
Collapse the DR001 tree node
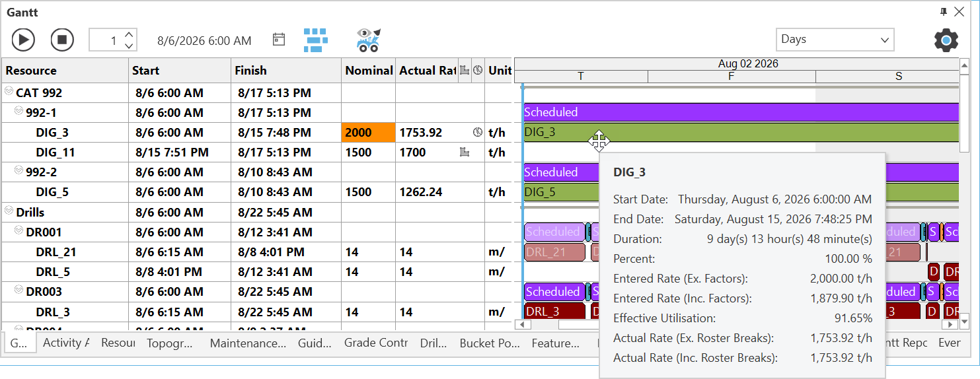click(19, 232)
